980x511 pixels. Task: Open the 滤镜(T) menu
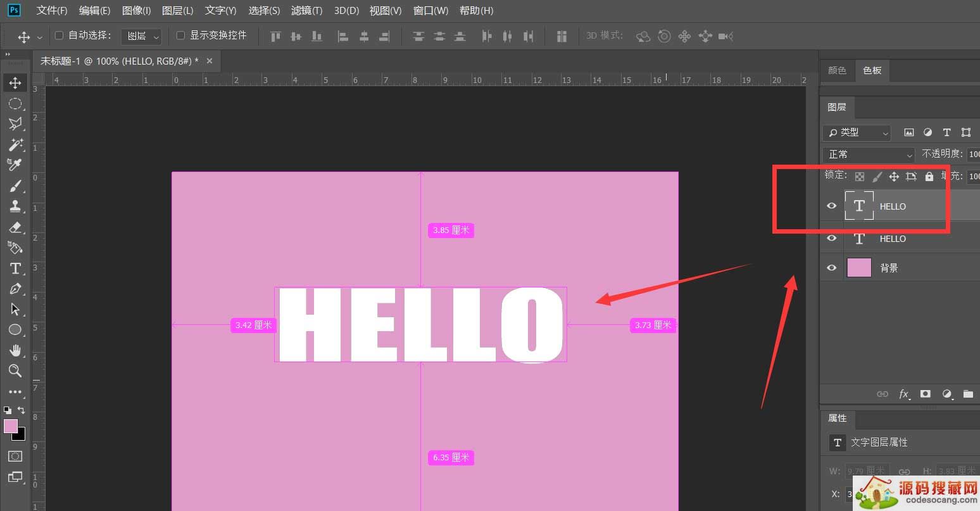[306, 11]
